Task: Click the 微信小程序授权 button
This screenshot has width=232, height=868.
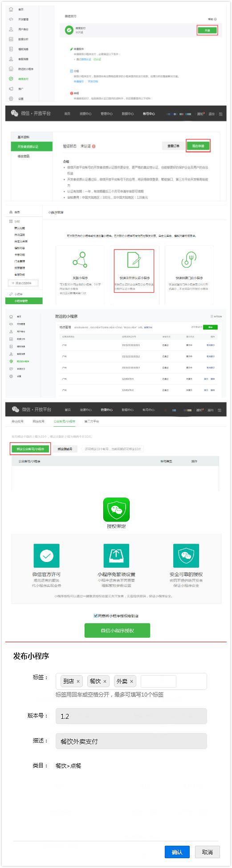Action: tap(117, 631)
